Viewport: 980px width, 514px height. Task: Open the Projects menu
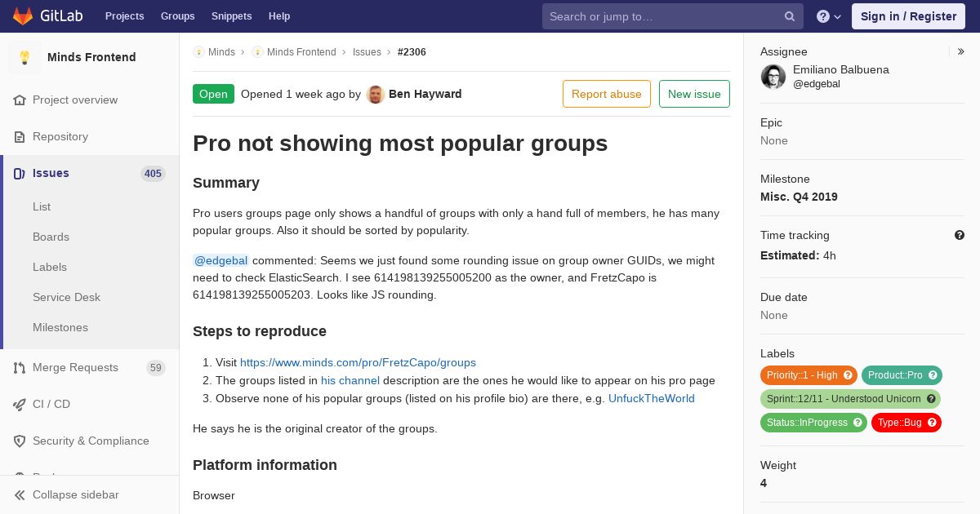coord(125,16)
